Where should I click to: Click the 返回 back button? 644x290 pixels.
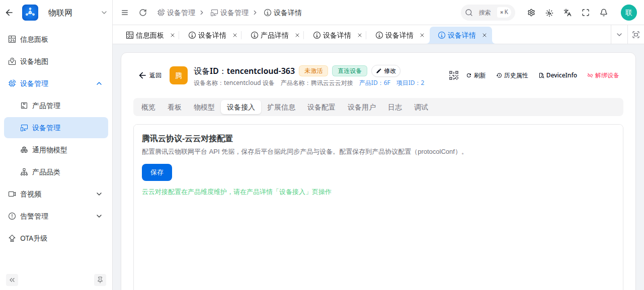(150, 75)
